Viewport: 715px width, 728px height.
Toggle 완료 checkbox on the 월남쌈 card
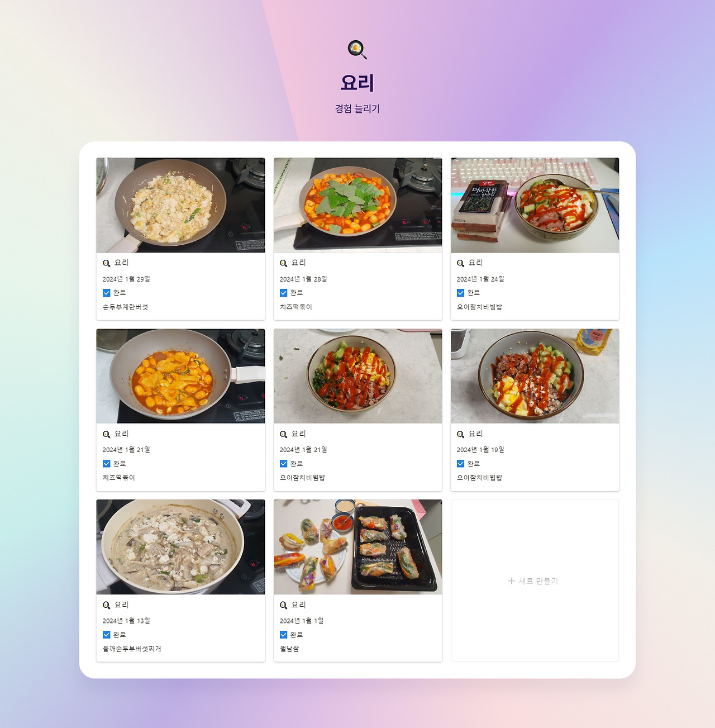tap(284, 635)
